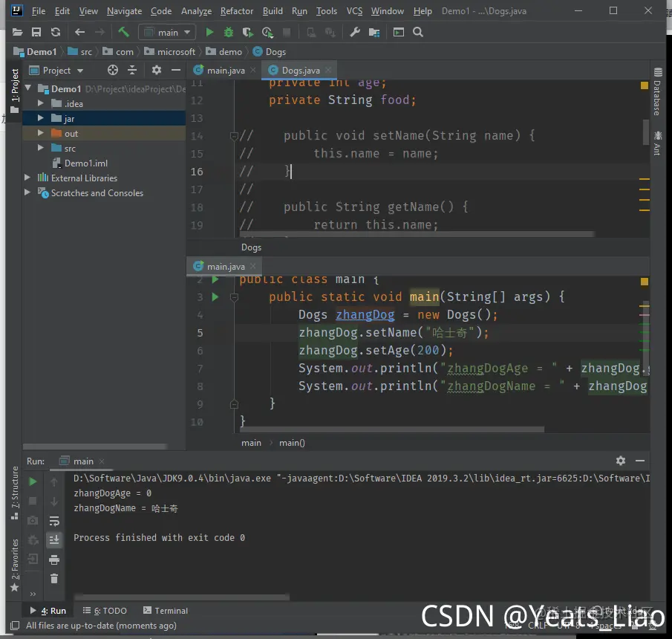
Task: Navigate back with the left arrow icon
Action: click(x=79, y=32)
